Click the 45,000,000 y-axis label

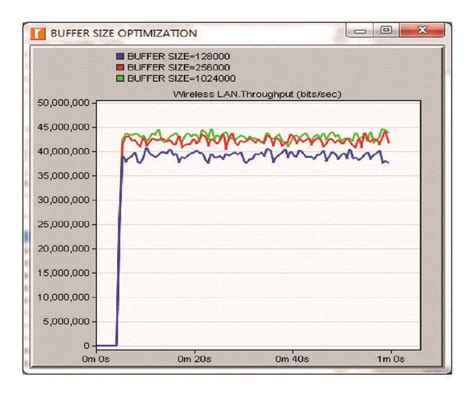point(63,127)
